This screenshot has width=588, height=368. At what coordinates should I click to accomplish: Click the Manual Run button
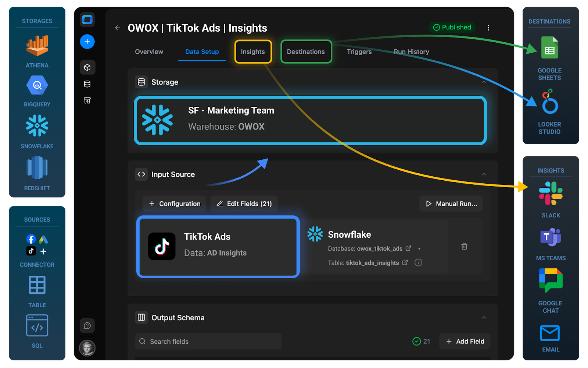point(451,204)
